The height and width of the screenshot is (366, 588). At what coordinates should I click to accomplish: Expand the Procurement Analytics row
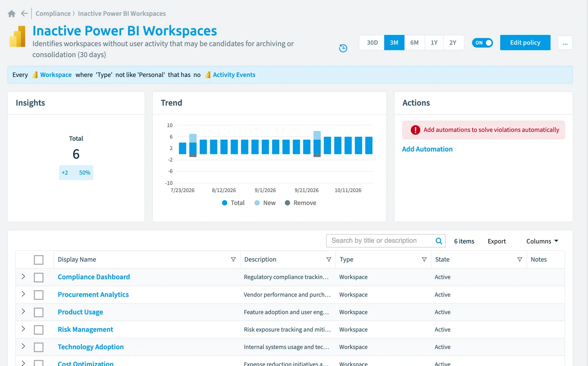[x=23, y=294]
